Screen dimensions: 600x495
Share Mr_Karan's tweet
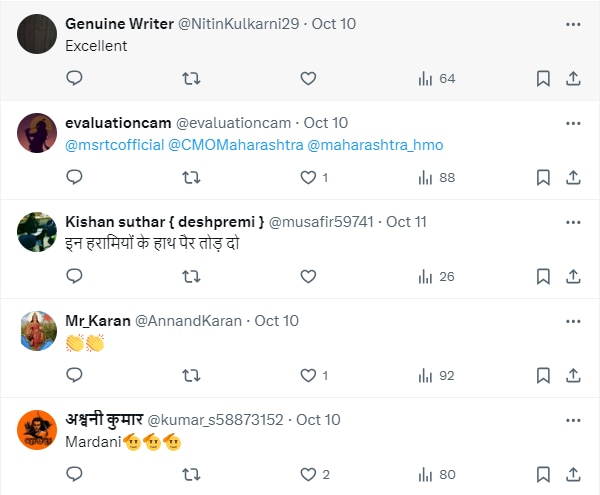(574, 376)
